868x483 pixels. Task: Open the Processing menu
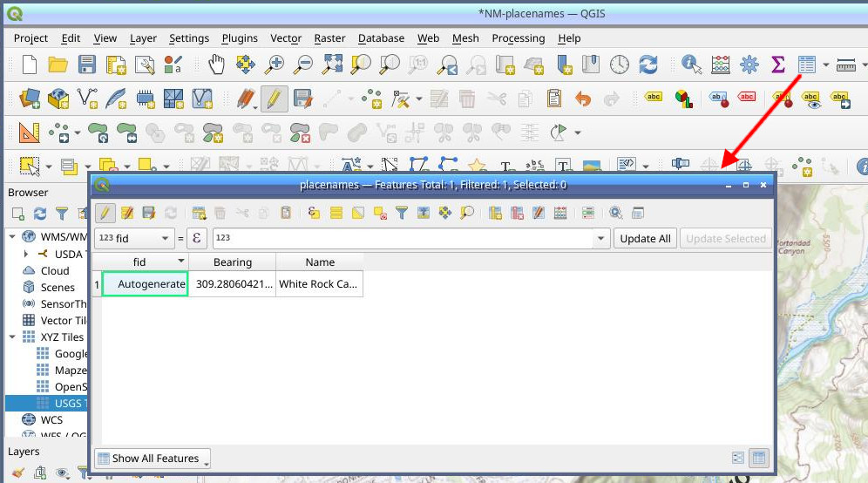point(518,38)
